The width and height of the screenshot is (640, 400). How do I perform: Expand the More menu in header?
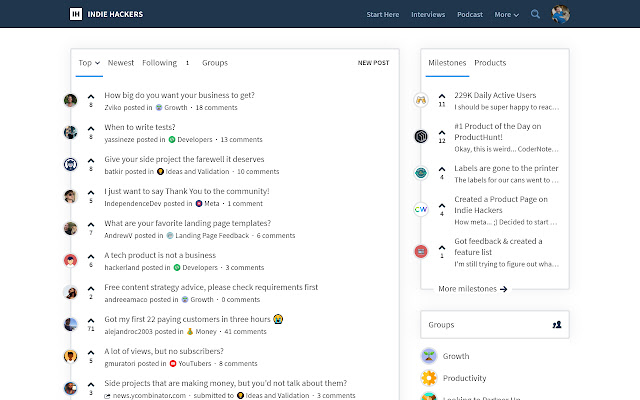(506, 15)
